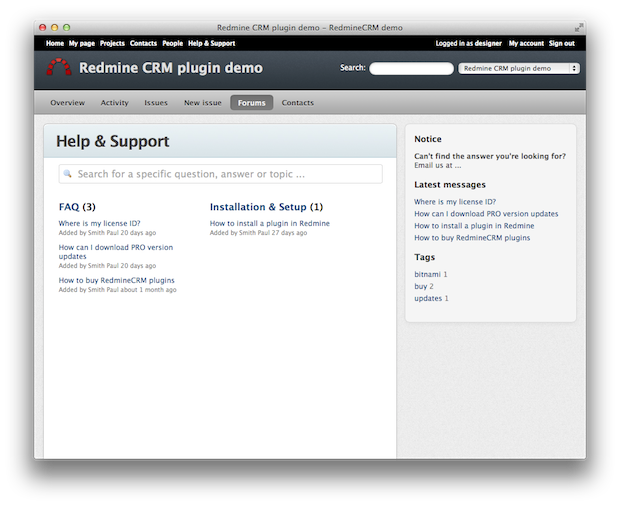
Task: Open the Redmine CRM plugin demo project dropdown
Action: click(518, 69)
